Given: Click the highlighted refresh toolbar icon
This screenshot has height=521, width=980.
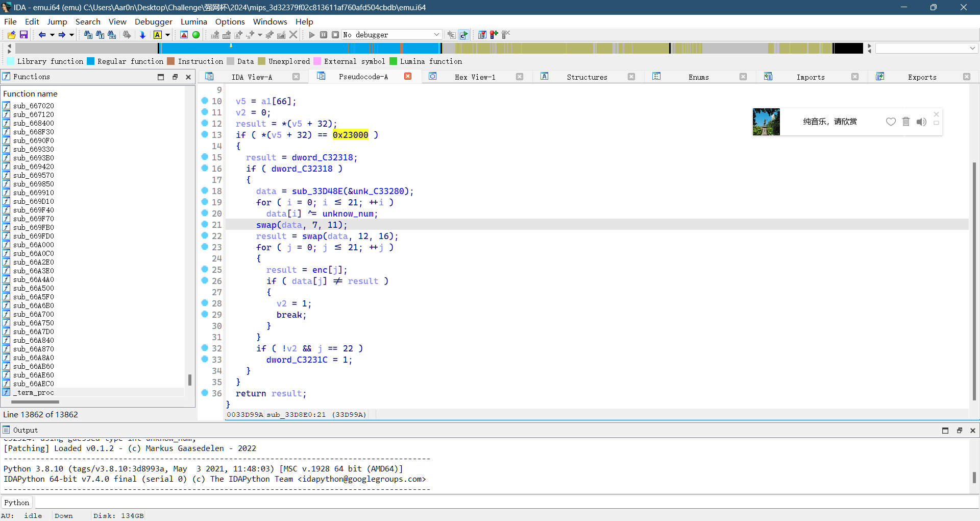Looking at the screenshot, I should 463,35.
